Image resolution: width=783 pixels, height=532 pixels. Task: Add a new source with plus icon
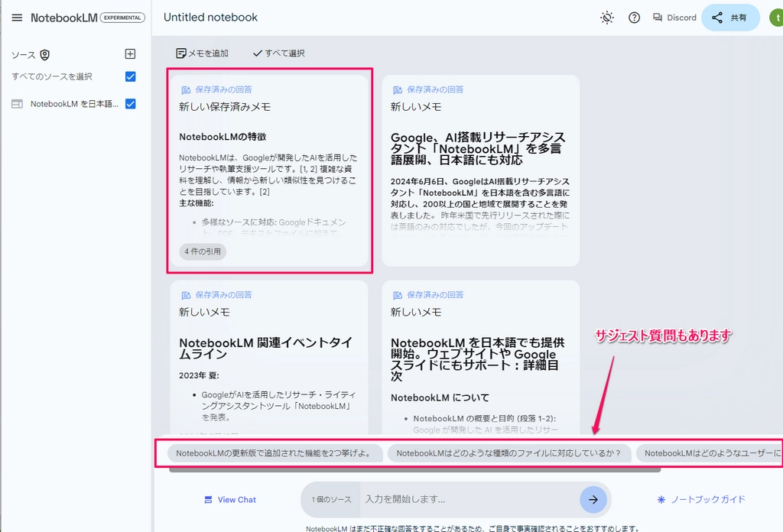coord(130,54)
